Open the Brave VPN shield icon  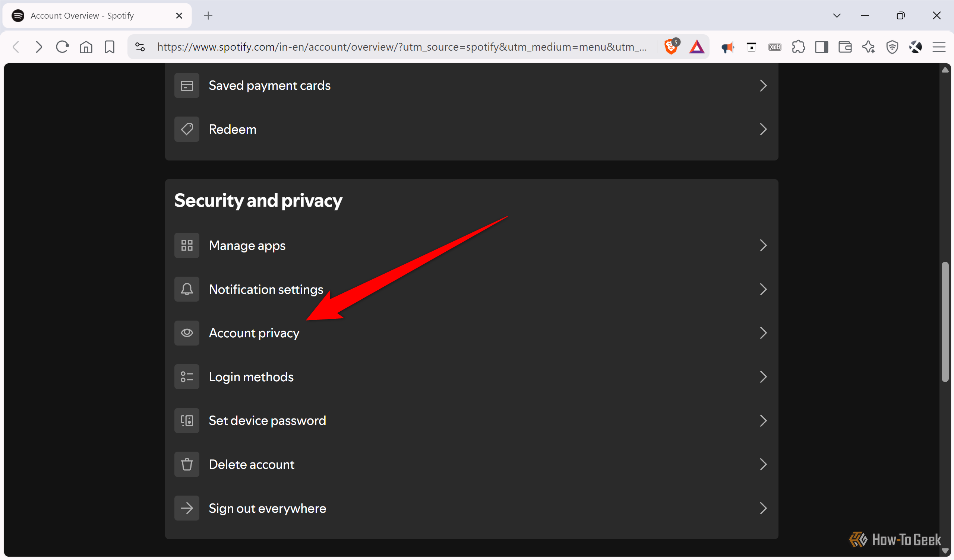pyautogui.click(x=892, y=47)
